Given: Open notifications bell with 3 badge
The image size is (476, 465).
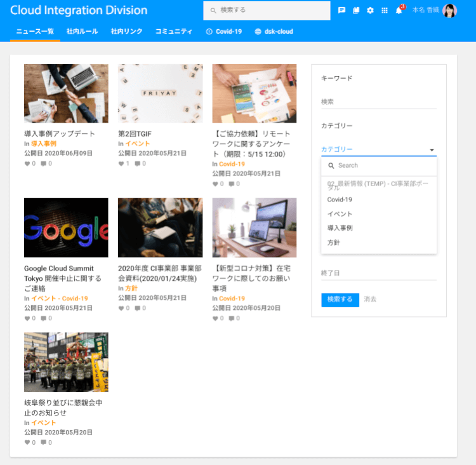Looking at the screenshot, I should coord(399,11).
